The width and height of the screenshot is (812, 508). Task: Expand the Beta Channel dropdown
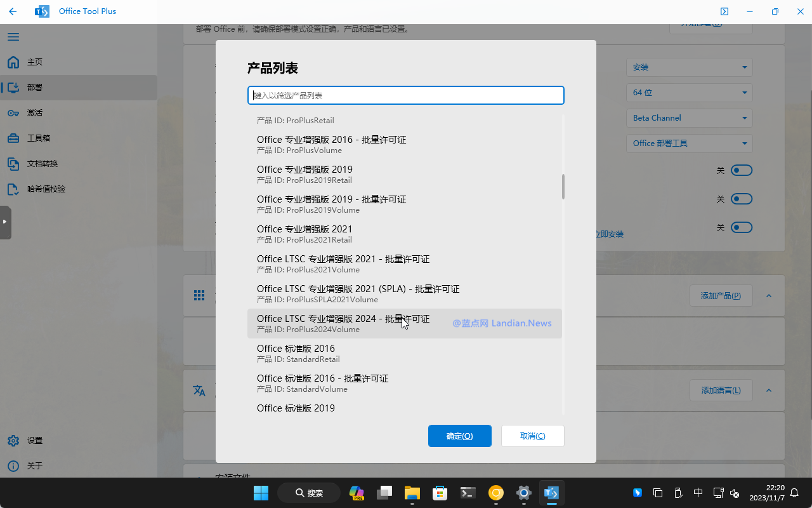tap(689, 118)
